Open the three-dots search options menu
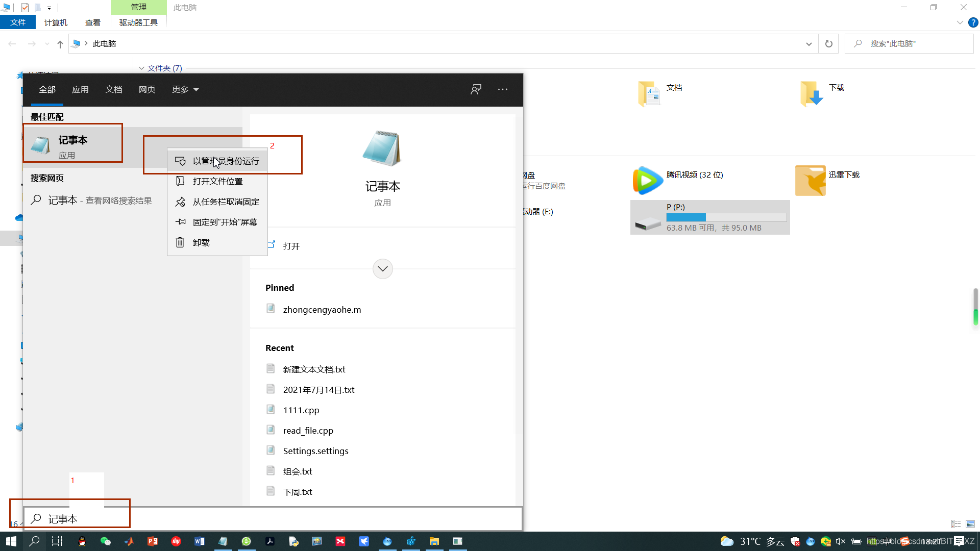Screen dimensions: 980x551 coord(502,90)
